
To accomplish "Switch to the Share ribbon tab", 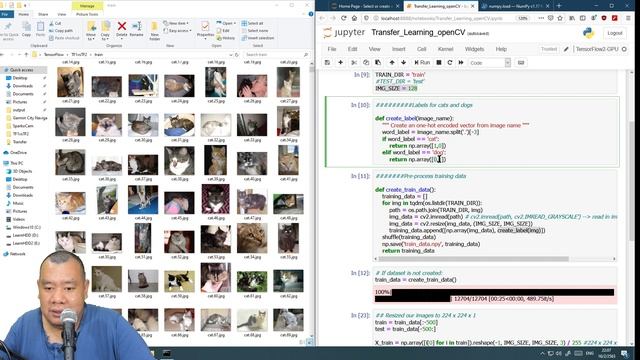I will click(43, 14).
